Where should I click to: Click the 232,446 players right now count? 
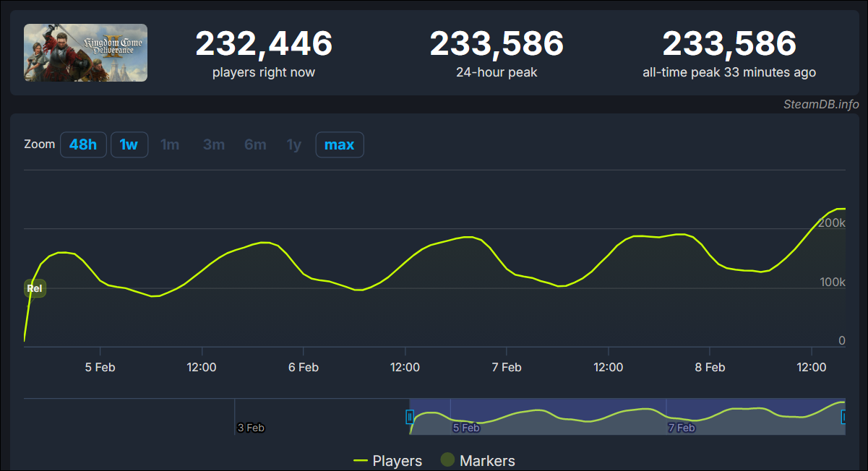(x=264, y=44)
